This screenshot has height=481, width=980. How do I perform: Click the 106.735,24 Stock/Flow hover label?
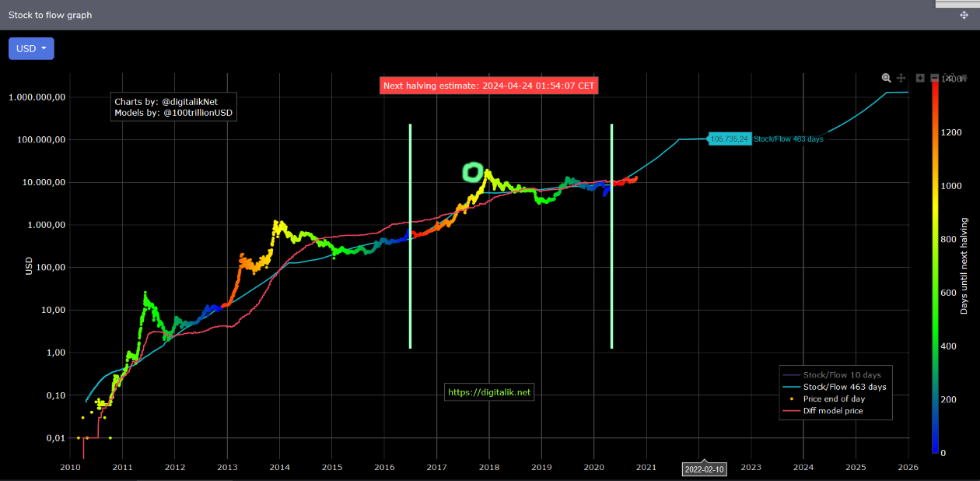(729, 139)
